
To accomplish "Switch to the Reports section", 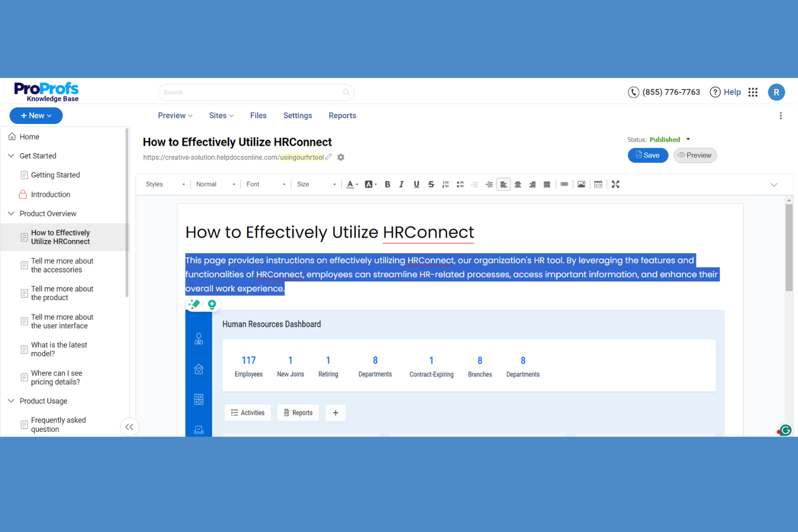I will 342,115.
